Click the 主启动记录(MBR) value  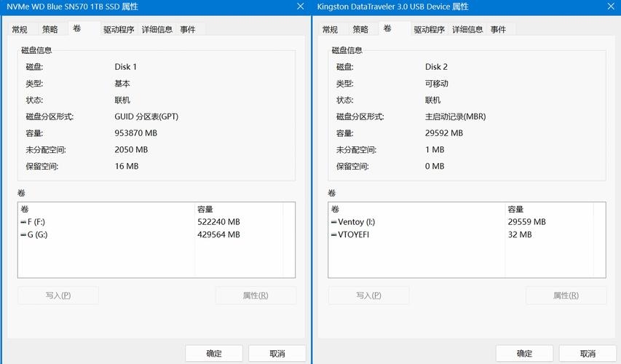click(x=456, y=117)
